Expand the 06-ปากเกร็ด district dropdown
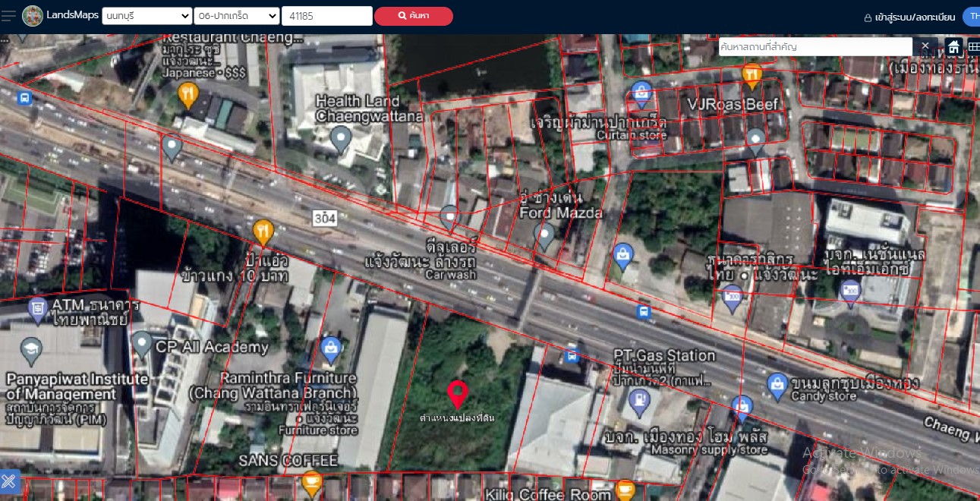The width and height of the screenshot is (980, 501). coord(237,16)
